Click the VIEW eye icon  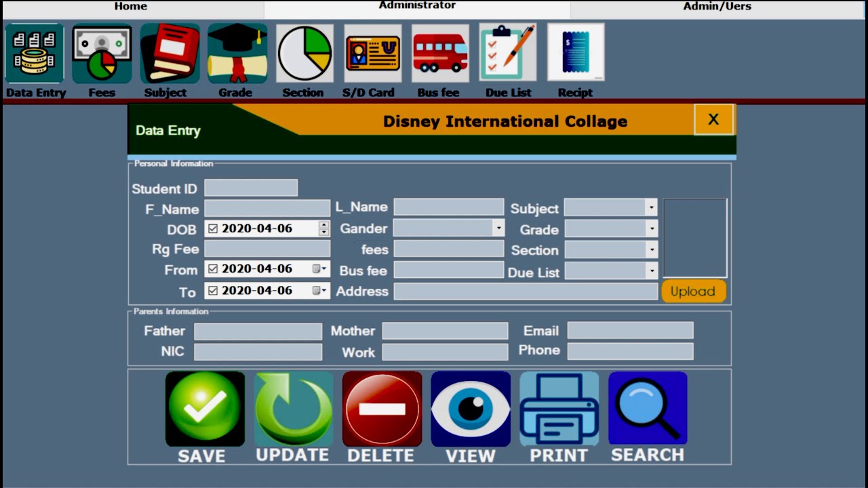(x=471, y=409)
